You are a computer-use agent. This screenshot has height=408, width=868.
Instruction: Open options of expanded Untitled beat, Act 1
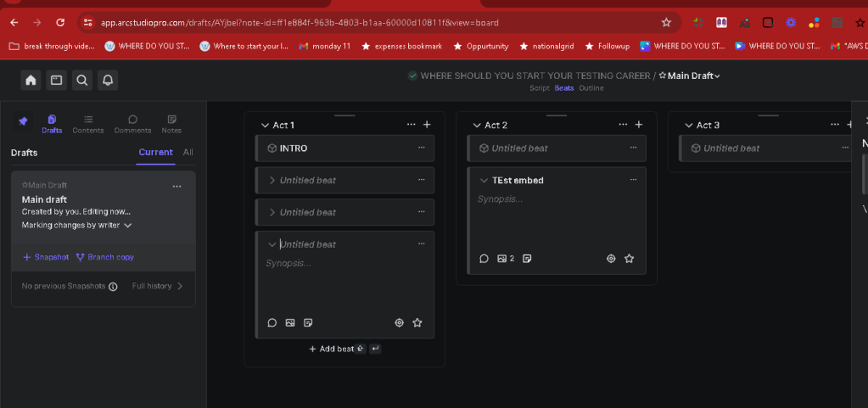[421, 244]
